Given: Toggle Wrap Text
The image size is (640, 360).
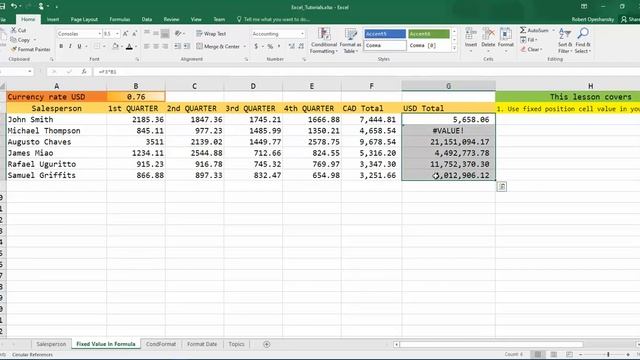Looking at the screenshot, I should pos(211,33).
